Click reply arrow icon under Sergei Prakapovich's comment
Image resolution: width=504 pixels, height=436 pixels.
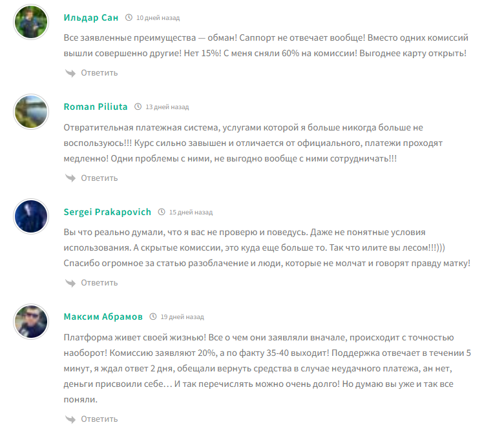click(x=70, y=283)
